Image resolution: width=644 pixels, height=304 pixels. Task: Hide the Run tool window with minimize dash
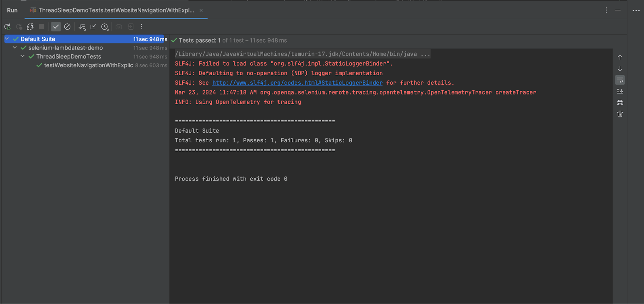click(617, 10)
